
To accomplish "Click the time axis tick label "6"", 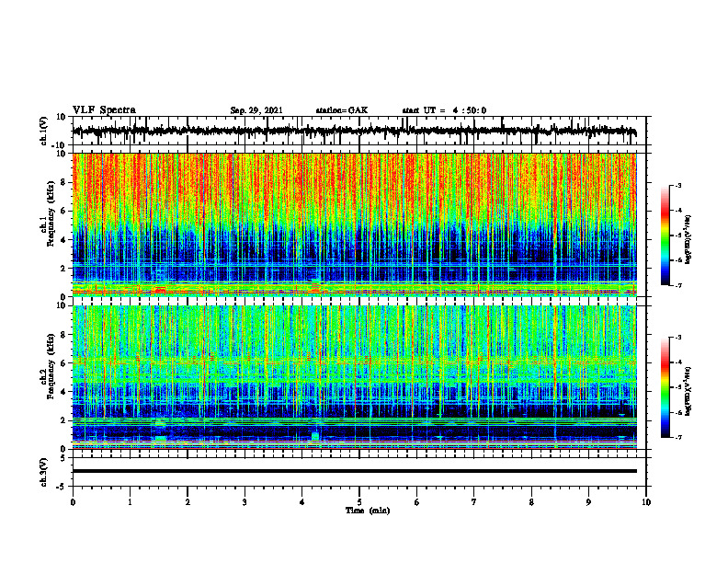I will coord(417,502).
